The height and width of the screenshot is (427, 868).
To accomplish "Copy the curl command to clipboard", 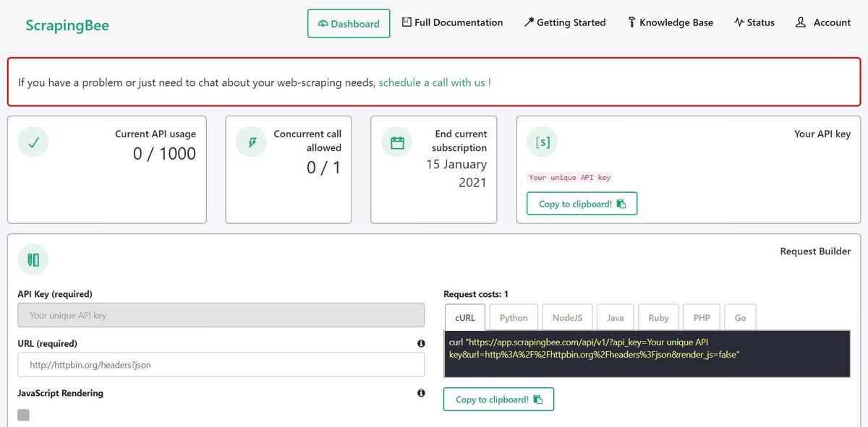I will [x=498, y=400].
